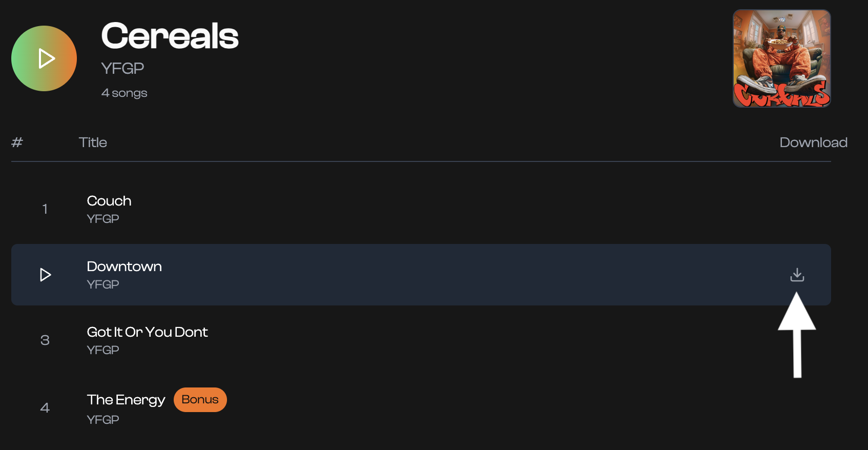Click the Download column header
The height and width of the screenshot is (450, 868).
(x=813, y=142)
